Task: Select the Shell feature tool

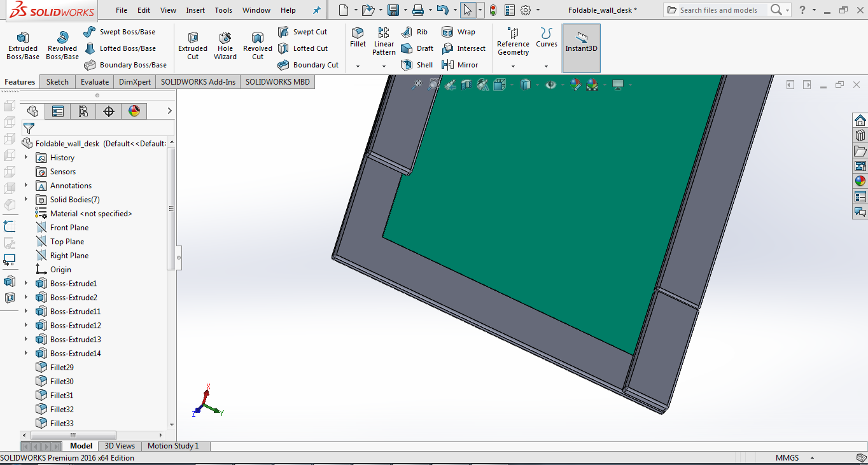Action: [417, 65]
